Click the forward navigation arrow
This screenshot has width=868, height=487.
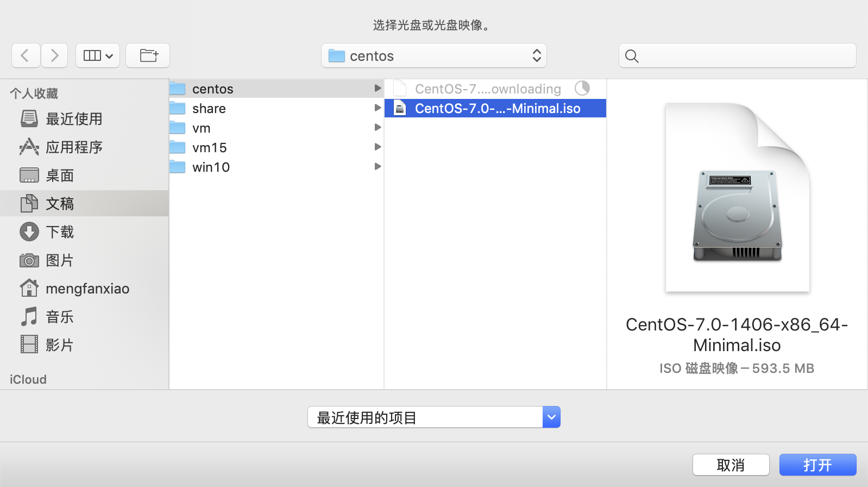(x=54, y=55)
